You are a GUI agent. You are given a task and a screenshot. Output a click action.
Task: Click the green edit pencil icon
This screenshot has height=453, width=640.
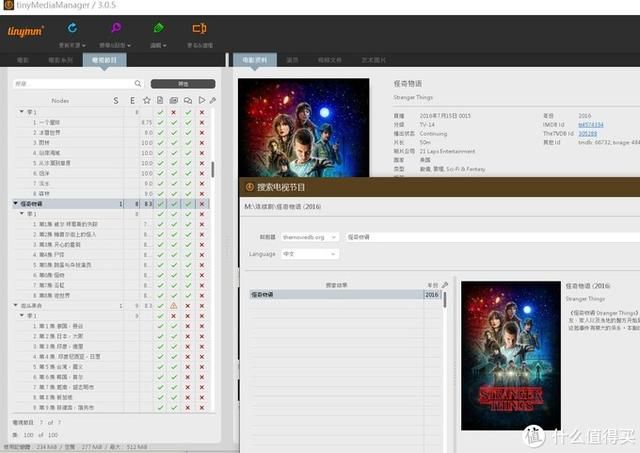point(158,28)
